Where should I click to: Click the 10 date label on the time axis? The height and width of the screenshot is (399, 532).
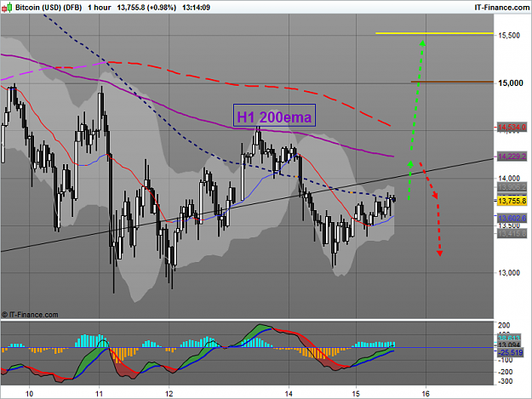click(29, 394)
